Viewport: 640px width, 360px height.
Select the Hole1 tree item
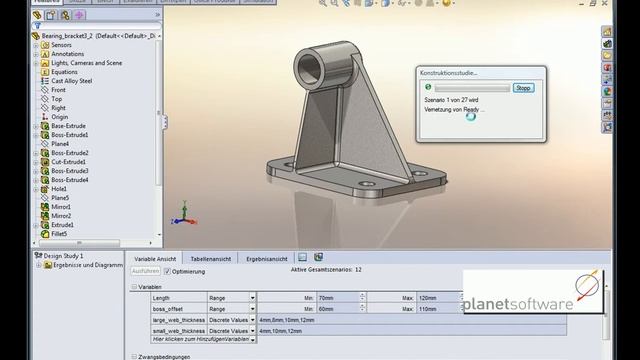[59, 189]
